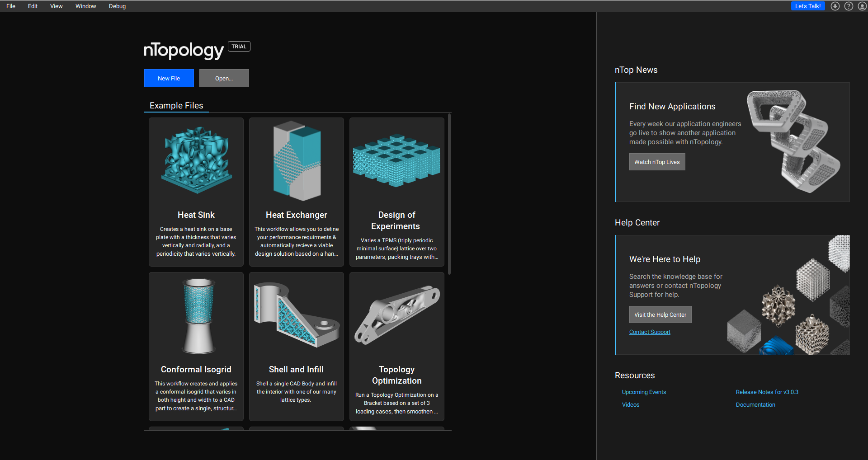Open the Upcoming Events link
Image resolution: width=868 pixels, height=460 pixels.
644,392
